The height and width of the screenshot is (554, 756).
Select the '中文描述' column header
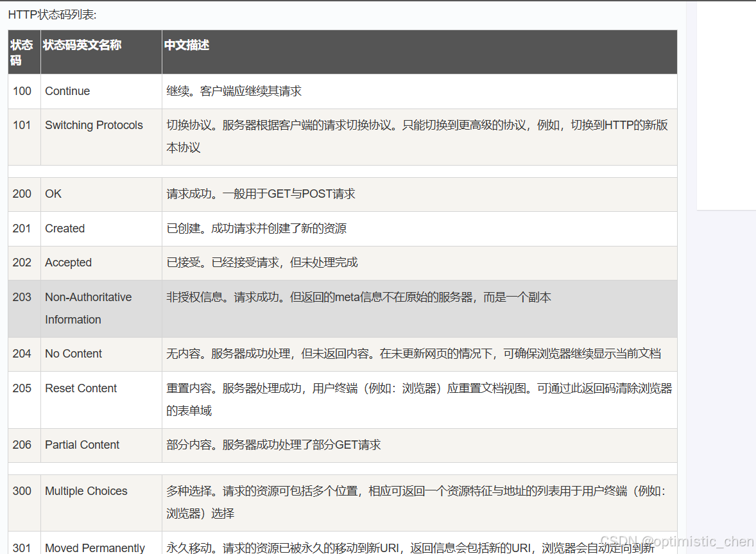[420, 52]
